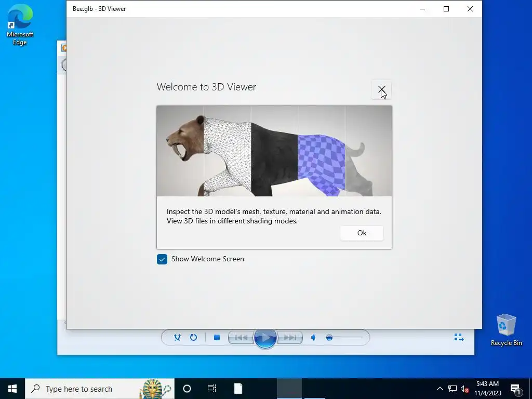Open Task View on the taskbar
532x399 pixels.
click(x=212, y=389)
